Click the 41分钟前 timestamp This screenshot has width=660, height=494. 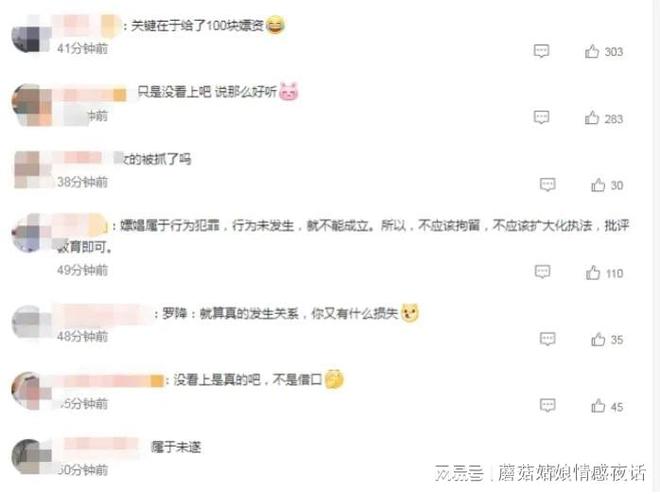82,49
